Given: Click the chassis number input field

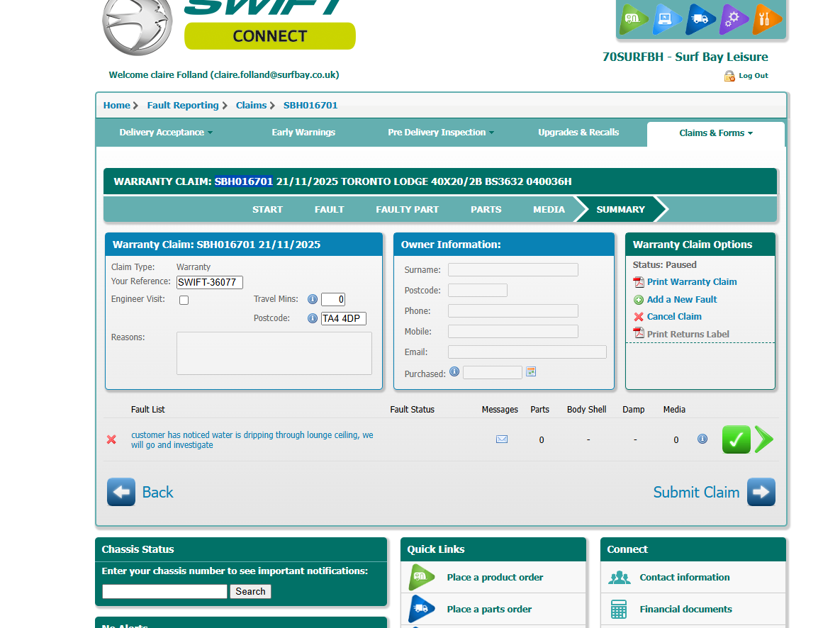Looking at the screenshot, I should pyautogui.click(x=165, y=592).
